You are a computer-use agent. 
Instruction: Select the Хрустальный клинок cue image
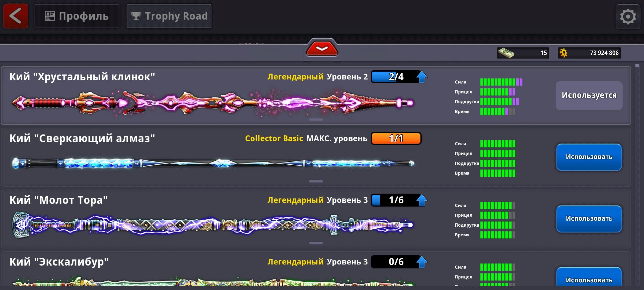213,103
